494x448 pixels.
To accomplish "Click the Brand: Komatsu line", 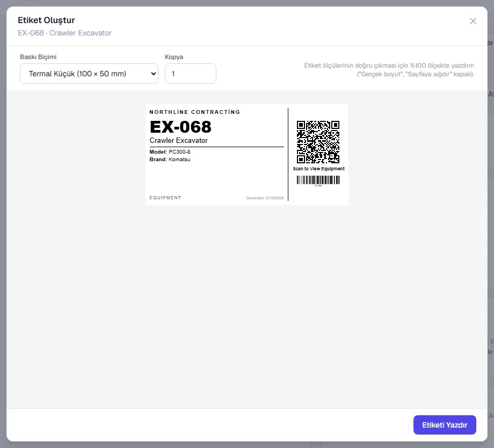I will click(x=170, y=159).
